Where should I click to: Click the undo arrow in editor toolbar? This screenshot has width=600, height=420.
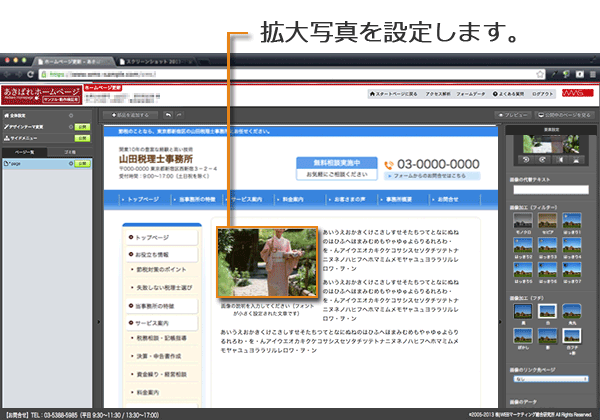pos(167,116)
